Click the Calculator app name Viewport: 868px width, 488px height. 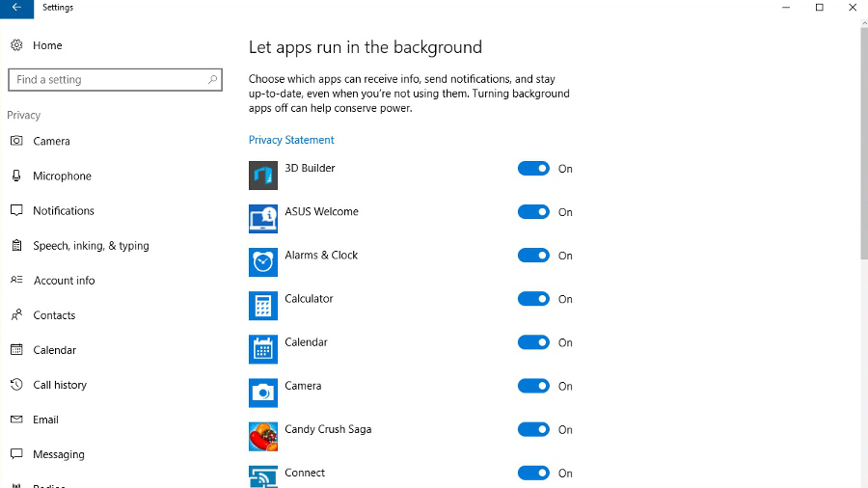tap(309, 299)
